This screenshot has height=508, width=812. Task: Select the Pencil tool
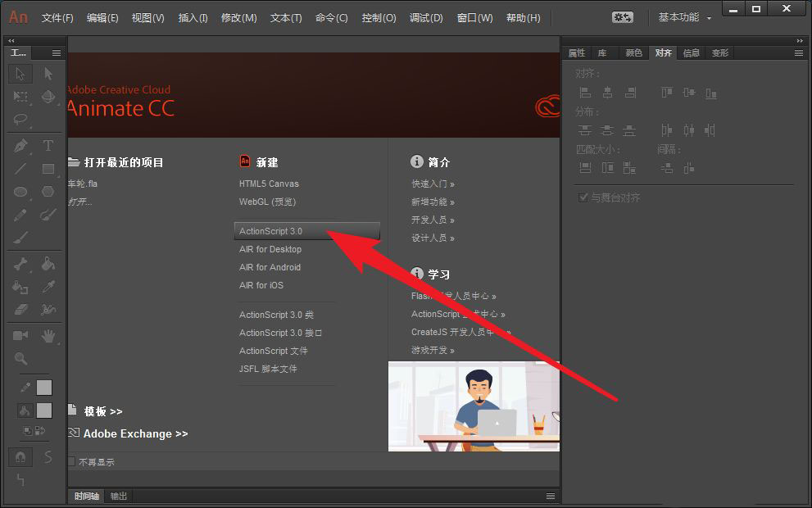(20, 215)
